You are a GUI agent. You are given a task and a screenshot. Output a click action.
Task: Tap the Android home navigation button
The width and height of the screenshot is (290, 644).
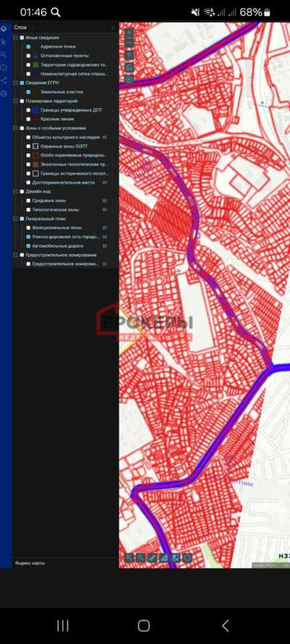tap(144, 625)
